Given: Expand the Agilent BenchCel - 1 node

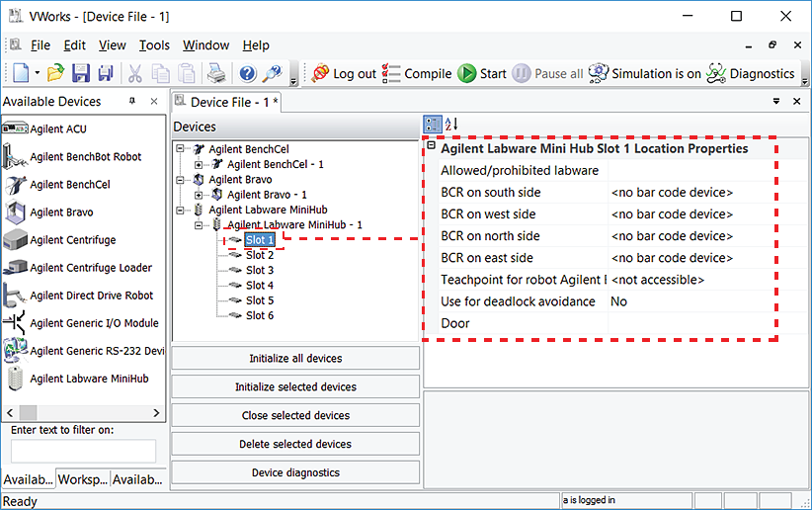Looking at the screenshot, I should tap(199, 164).
